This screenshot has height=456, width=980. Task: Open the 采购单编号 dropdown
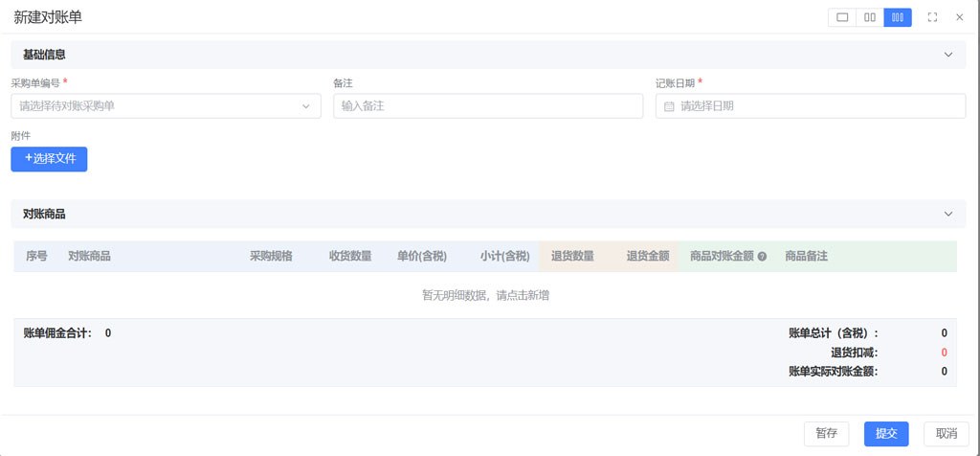pyautogui.click(x=167, y=106)
